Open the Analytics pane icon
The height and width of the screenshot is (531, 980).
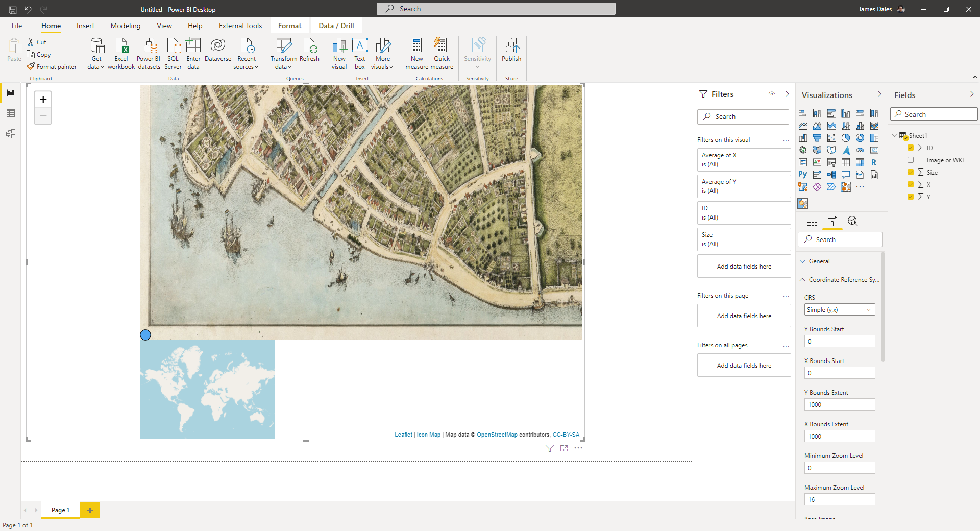pos(853,221)
